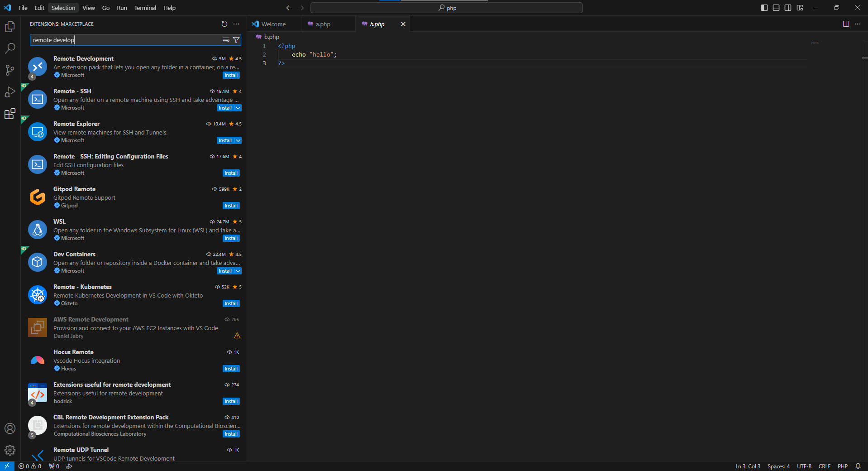The width and height of the screenshot is (868, 471).
Task: Clear extensions search results
Action: click(x=226, y=40)
